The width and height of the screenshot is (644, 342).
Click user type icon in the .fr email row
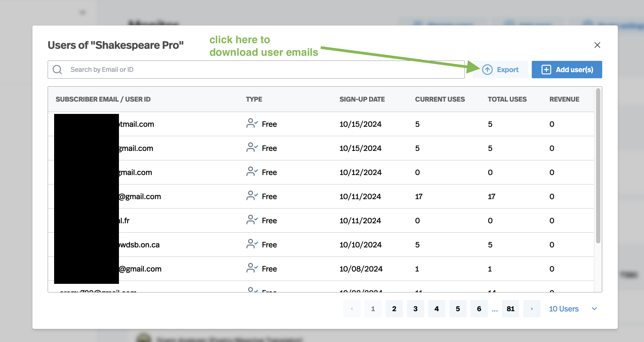(x=252, y=220)
